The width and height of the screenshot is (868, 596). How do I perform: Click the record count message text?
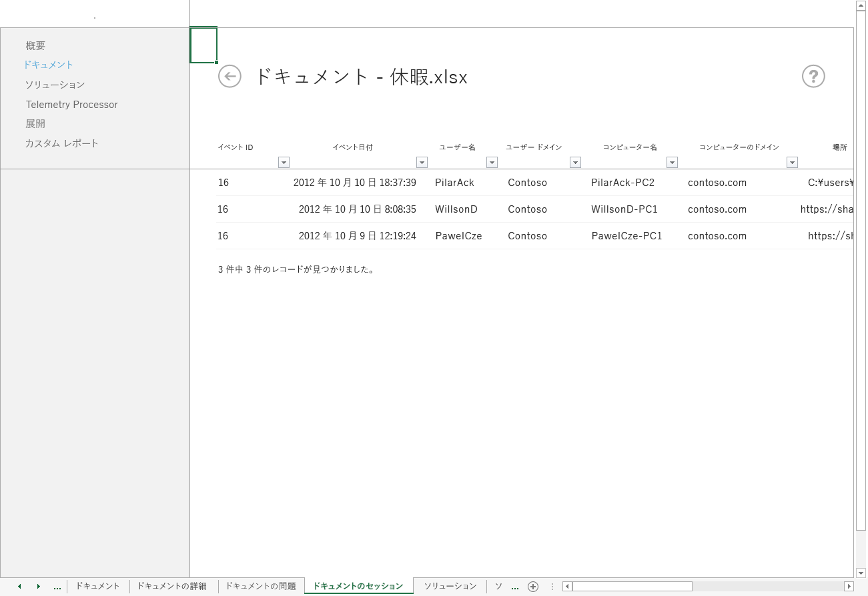click(296, 270)
